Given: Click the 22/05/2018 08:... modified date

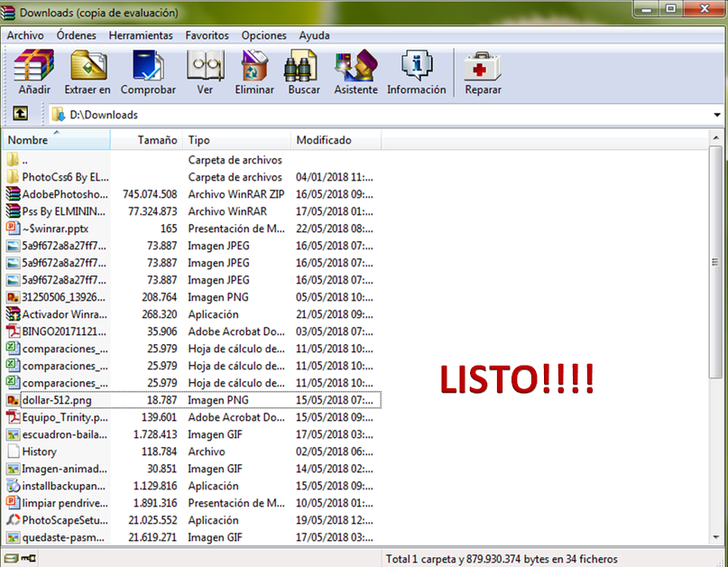Looking at the screenshot, I should 335,228.
